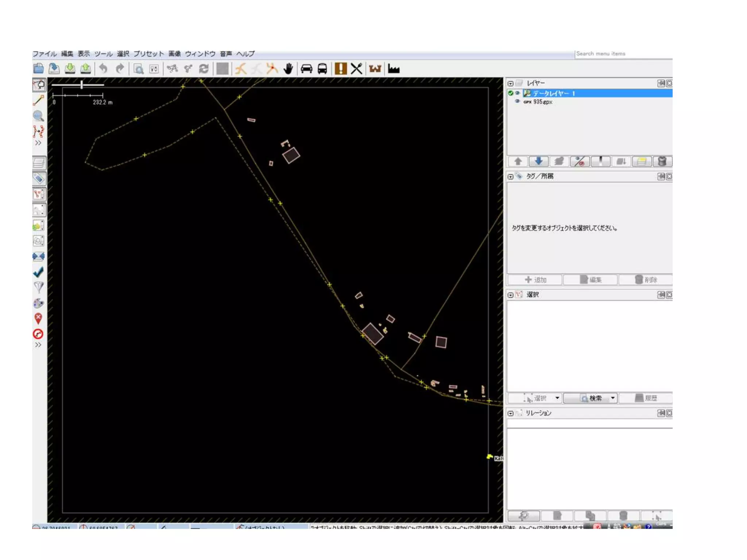Click download from OSM toolbar icon
The width and height of the screenshot is (747, 560).
point(70,69)
